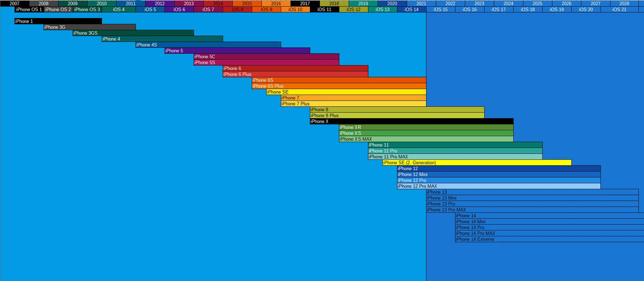Click the iPhone 11 Pro MAX bar
The image size is (644, 281).
tap(455, 157)
